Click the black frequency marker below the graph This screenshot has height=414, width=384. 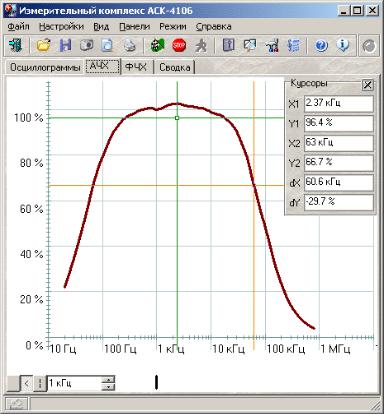point(156,382)
